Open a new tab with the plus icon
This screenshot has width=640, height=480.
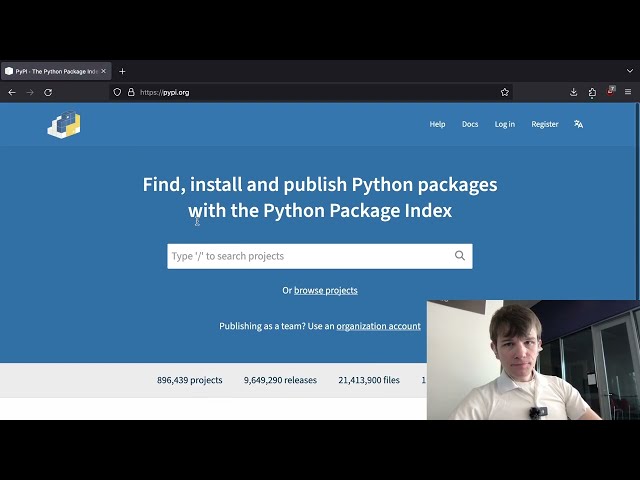[x=122, y=71]
